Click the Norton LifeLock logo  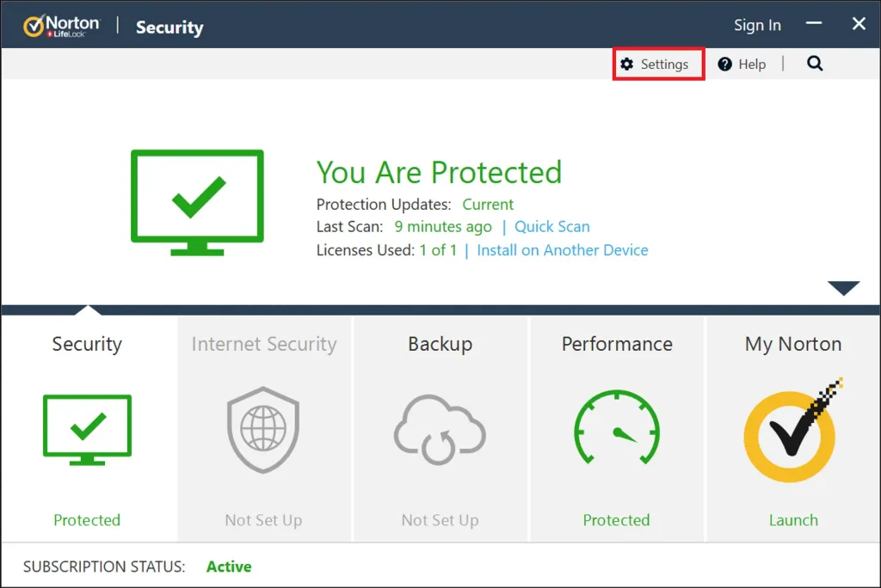coord(61,26)
